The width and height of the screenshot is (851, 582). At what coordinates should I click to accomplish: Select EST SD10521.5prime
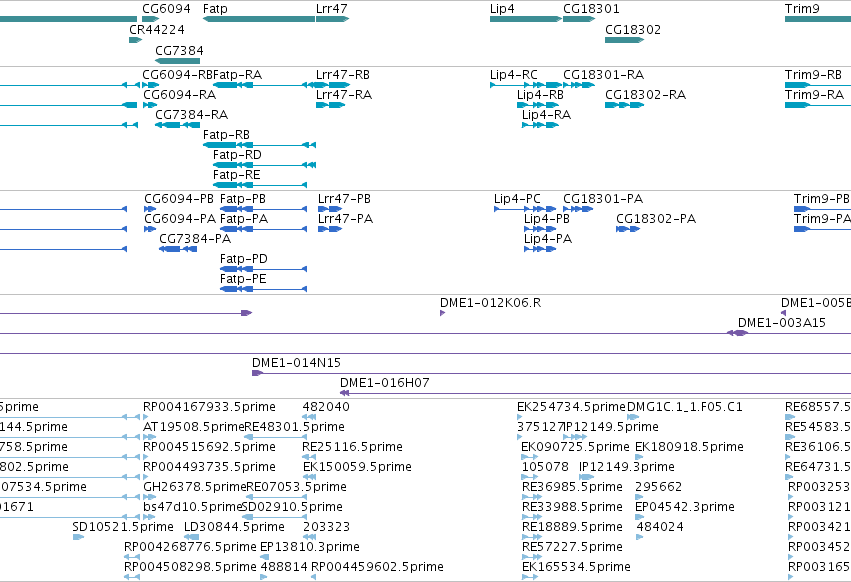pos(78,537)
